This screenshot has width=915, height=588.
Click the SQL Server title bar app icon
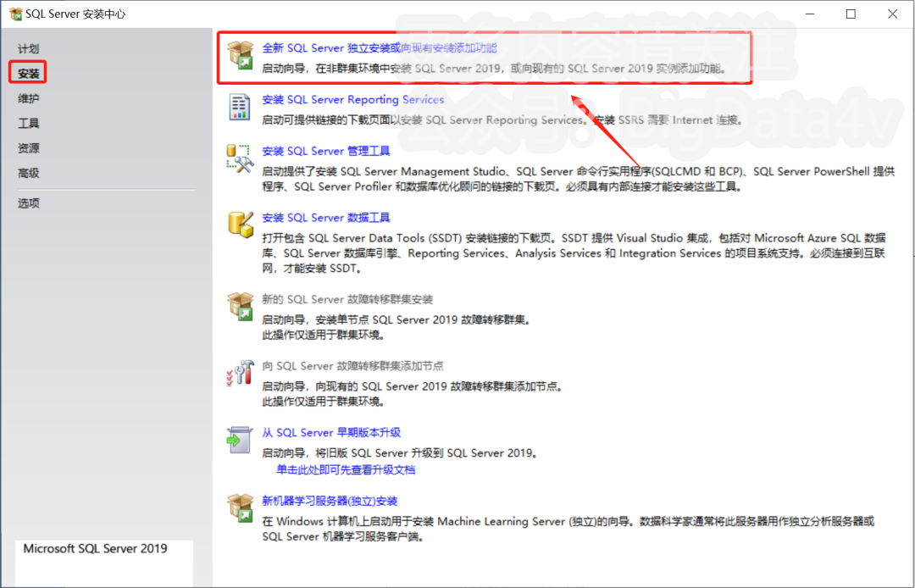tap(15, 14)
